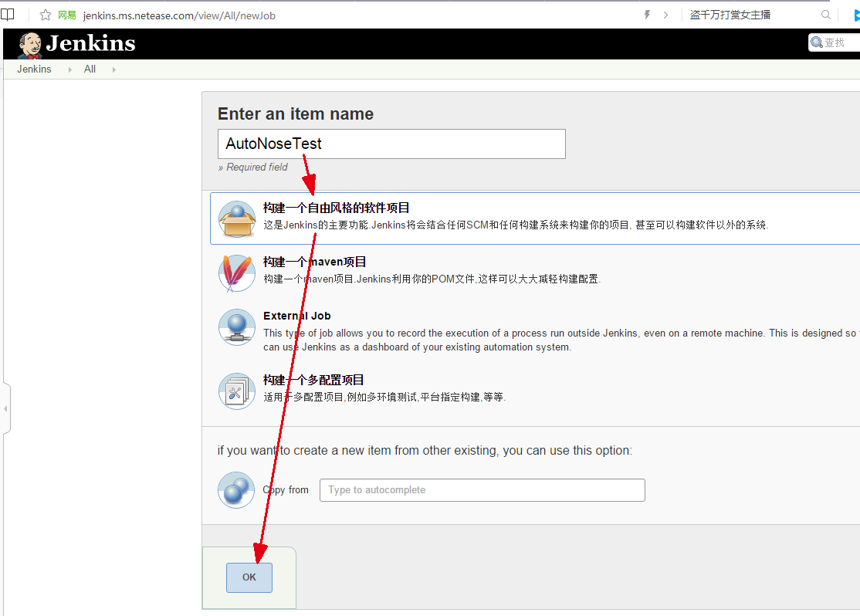Choose 构建一个自由风格的软件项目 option
The height and width of the screenshot is (616, 860).
tap(337, 208)
